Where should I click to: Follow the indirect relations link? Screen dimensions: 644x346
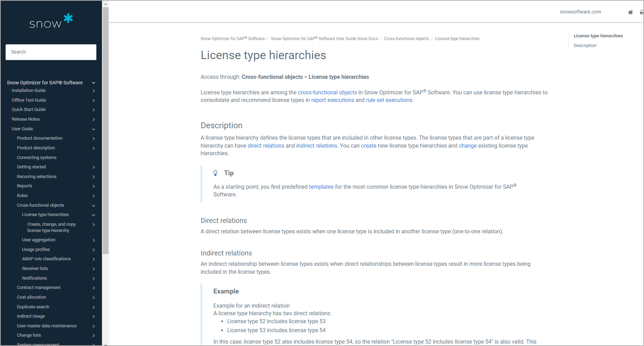pos(317,146)
